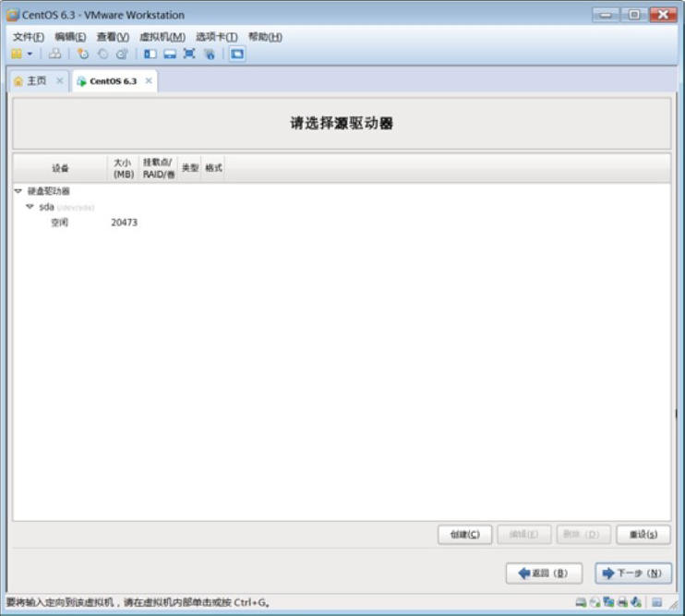Toggle the thumbnail bar view icon
Viewport: 685px width, 616px height.
click(x=170, y=54)
